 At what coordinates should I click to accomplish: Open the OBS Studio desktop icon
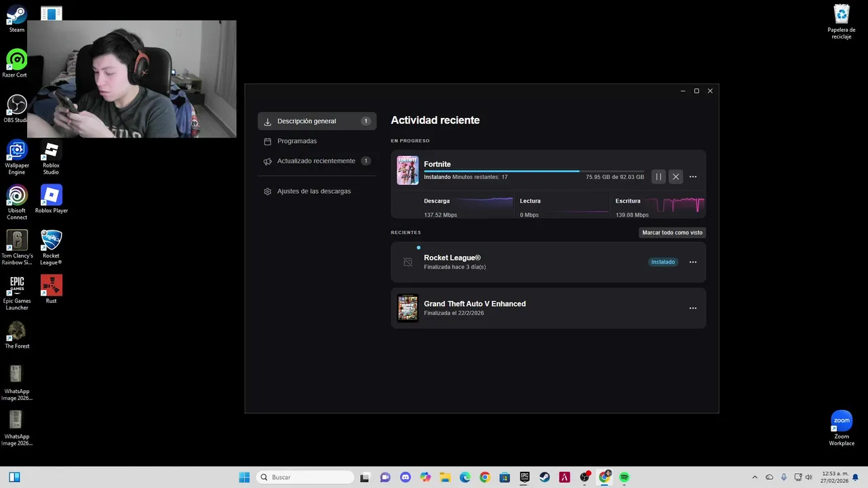[x=16, y=108]
